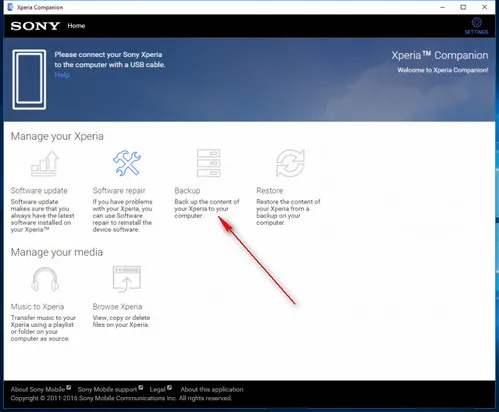Click the "Manage your Xperia" section heading
Viewport: 499px width, 412px height.
[57, 136]
